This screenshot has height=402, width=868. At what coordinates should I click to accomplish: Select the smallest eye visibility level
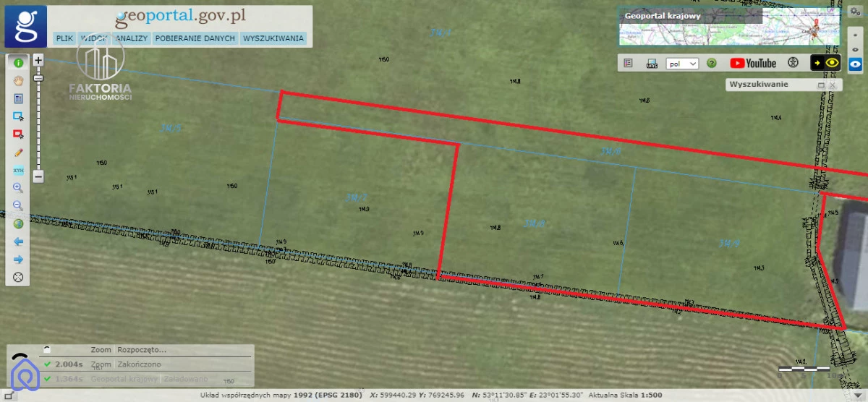point(856,34)
